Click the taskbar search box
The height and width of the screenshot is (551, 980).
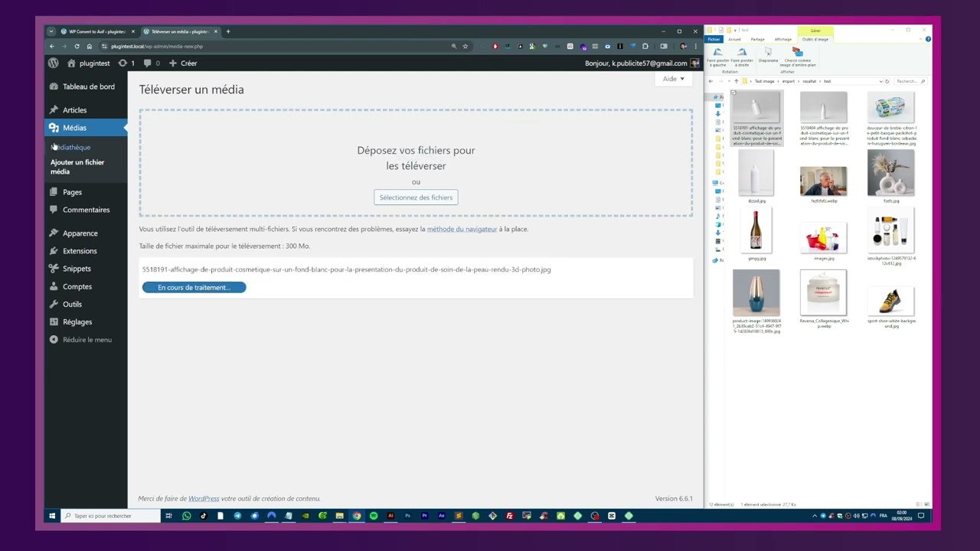110,516
